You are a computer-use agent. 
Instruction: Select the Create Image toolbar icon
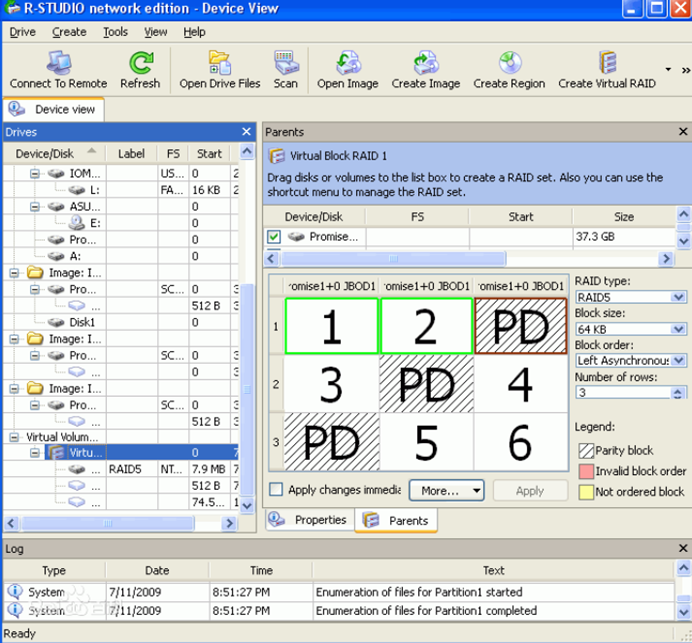pyautogui.click(x=425, y=64)
